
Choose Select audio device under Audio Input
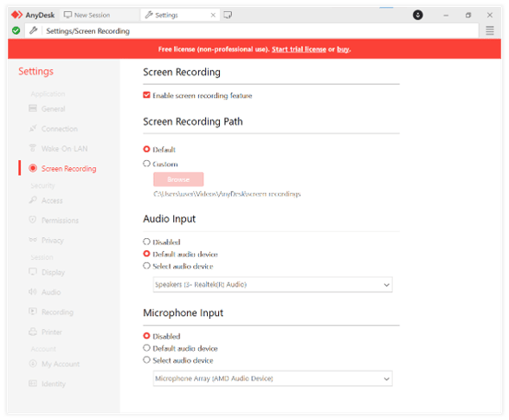[x=147, y=266]
